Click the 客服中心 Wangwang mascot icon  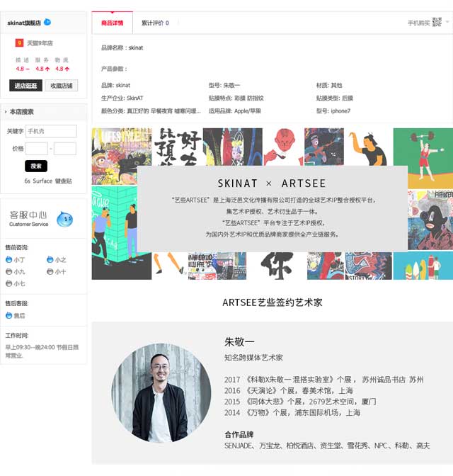tap(64, 219)
